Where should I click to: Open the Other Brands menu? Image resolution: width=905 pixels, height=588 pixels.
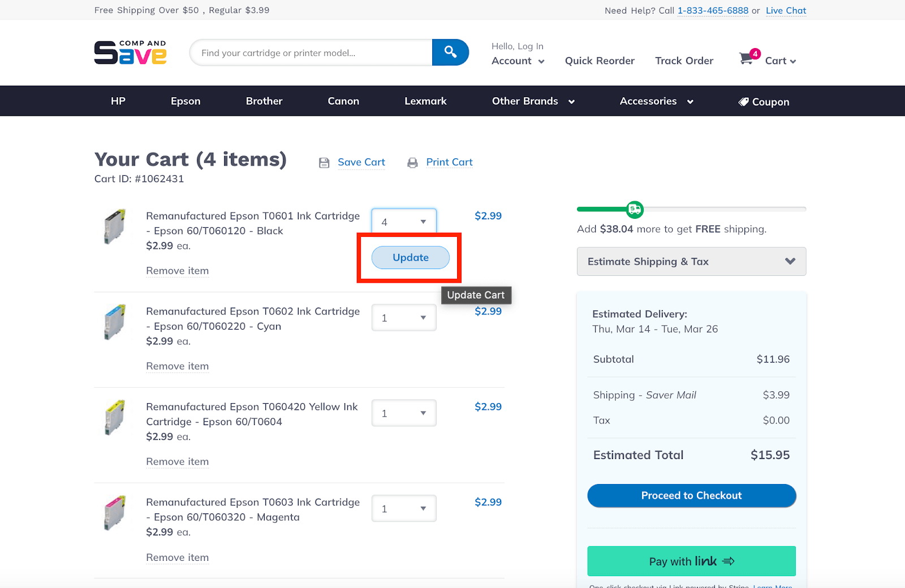533,101
